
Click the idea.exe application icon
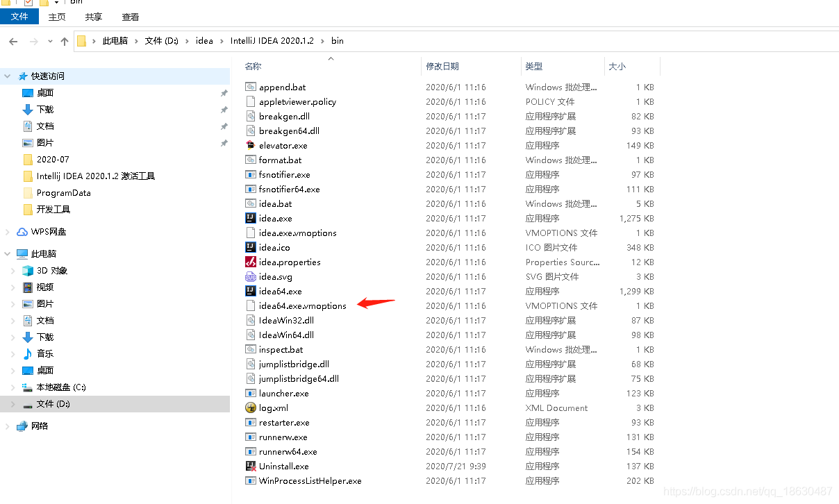[x=251, y=218]
